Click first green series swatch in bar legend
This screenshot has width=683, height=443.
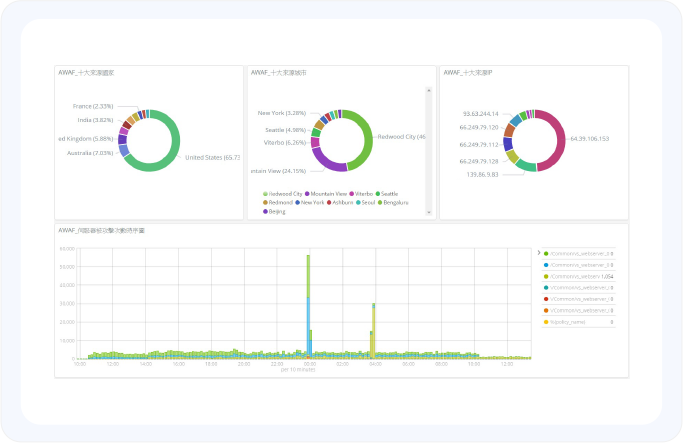click(x=546, y=254)
